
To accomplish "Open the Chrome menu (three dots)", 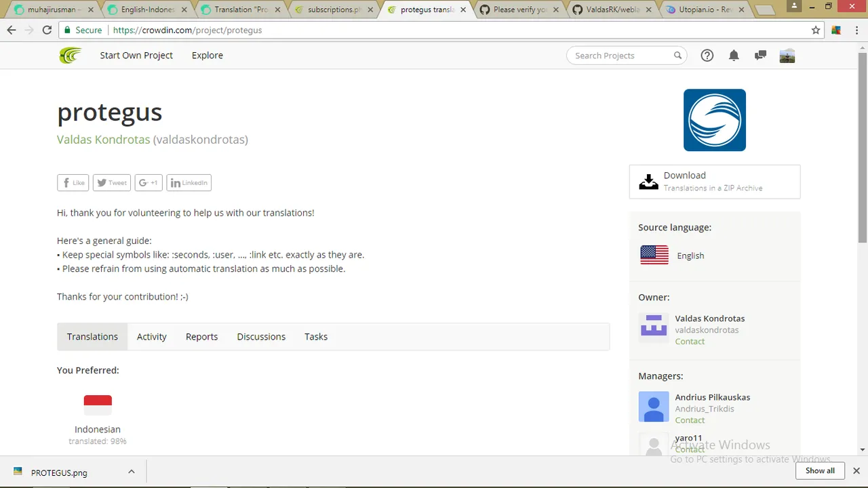I will coord(856,30).
